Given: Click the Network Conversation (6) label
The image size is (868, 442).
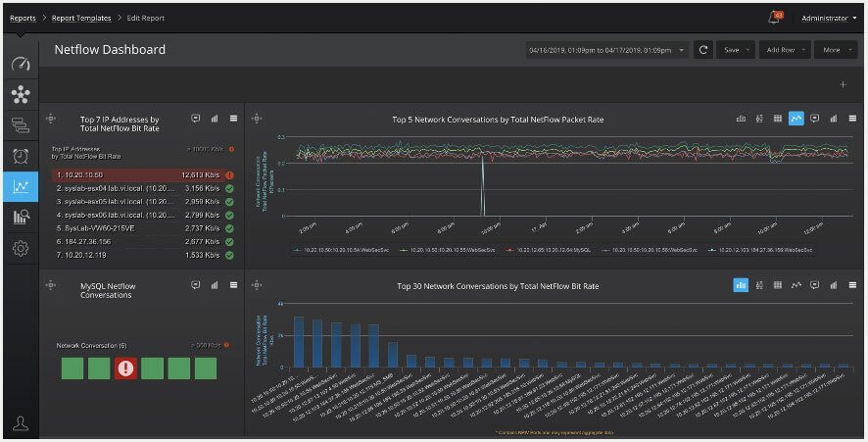Looking at the screenshot, I should point(91,346).
